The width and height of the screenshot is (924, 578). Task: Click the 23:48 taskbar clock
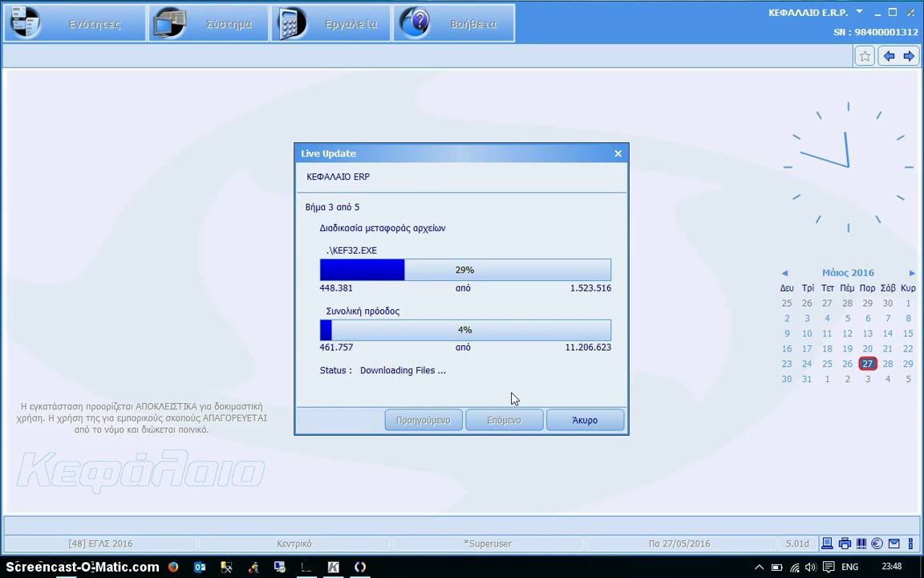coord(893,567)
